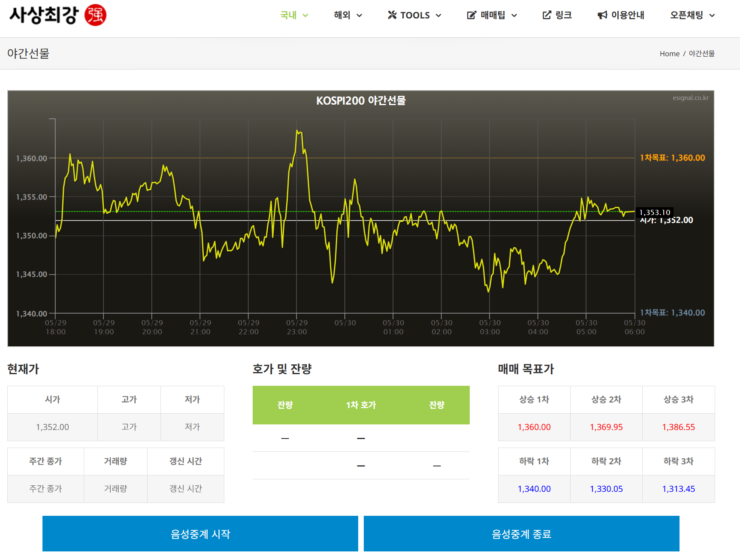
Task: Start voice broadcast with 음성중계 시작
Action: coord(200,534)
